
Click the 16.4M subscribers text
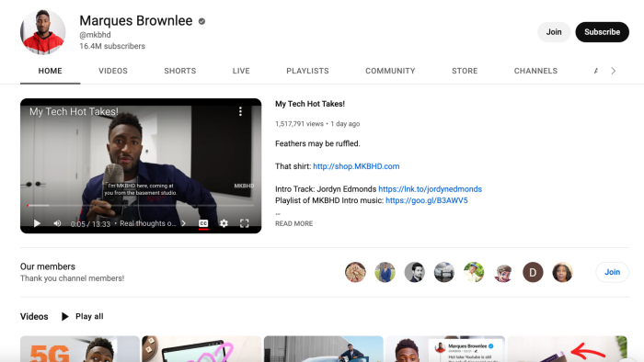pyautogui.click(x=112, y=46)
